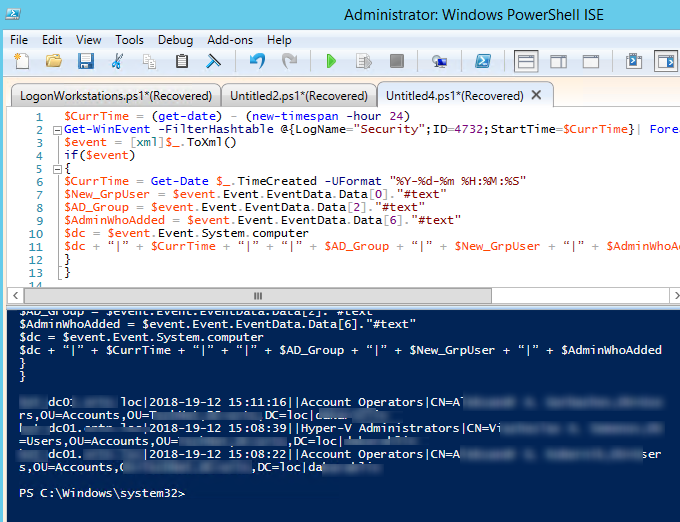Screen dimensions: 680x522
Task: Click the horizontal scrollbar left arrow
Action: (16, 296)
